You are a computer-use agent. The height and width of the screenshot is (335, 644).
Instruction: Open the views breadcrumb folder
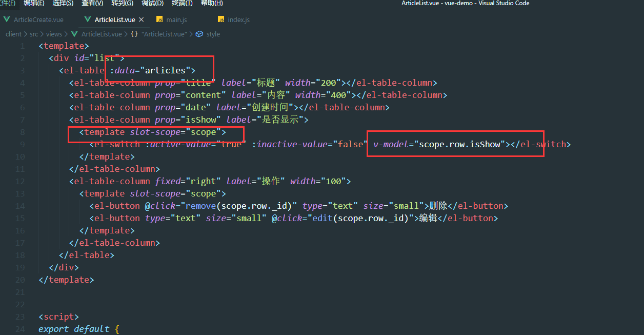point(54,34)
